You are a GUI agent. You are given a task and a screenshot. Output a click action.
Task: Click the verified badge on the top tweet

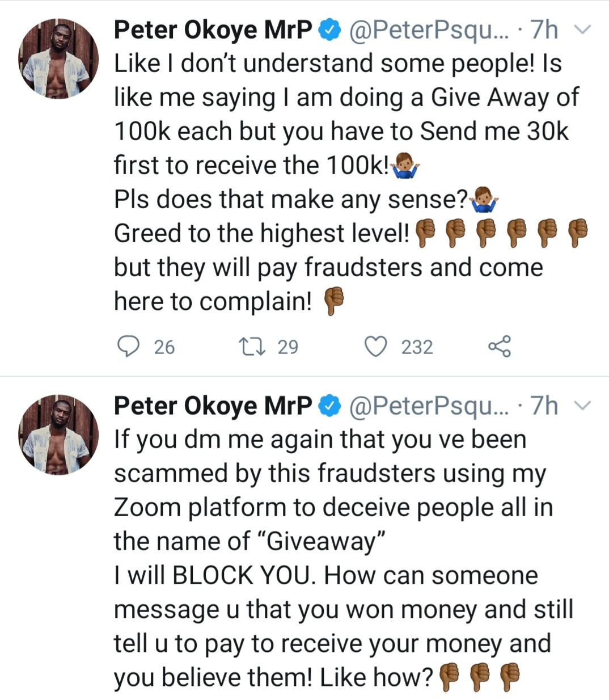click(x=329, y=30)
